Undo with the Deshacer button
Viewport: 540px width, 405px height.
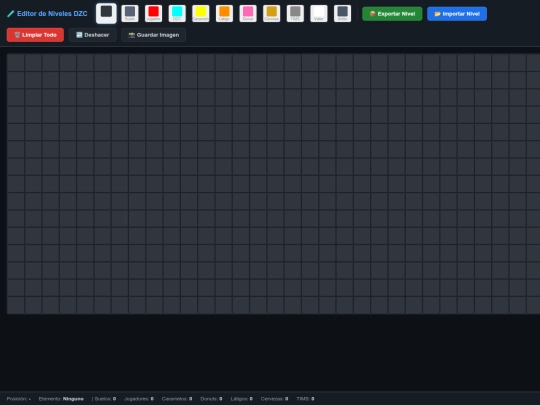93,35
